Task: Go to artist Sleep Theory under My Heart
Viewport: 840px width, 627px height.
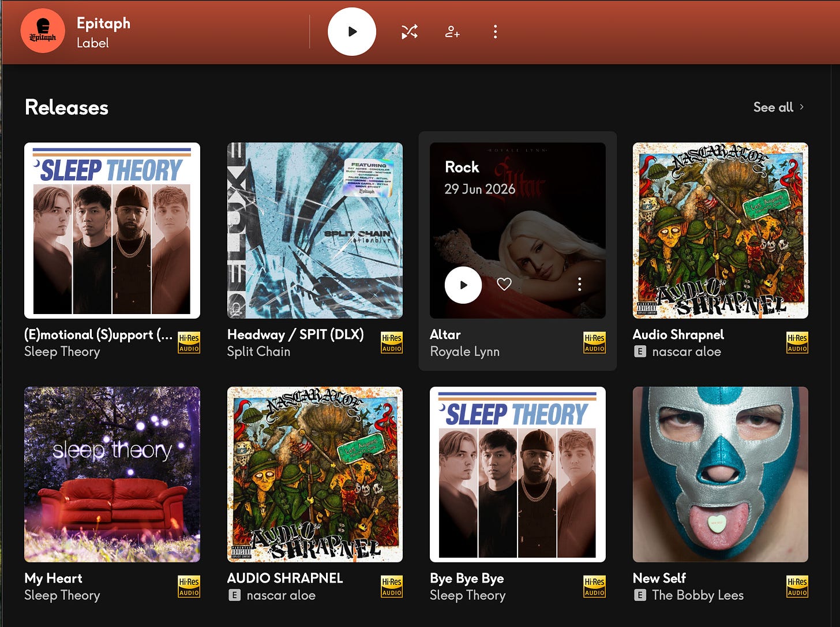Action: (62, 595)
